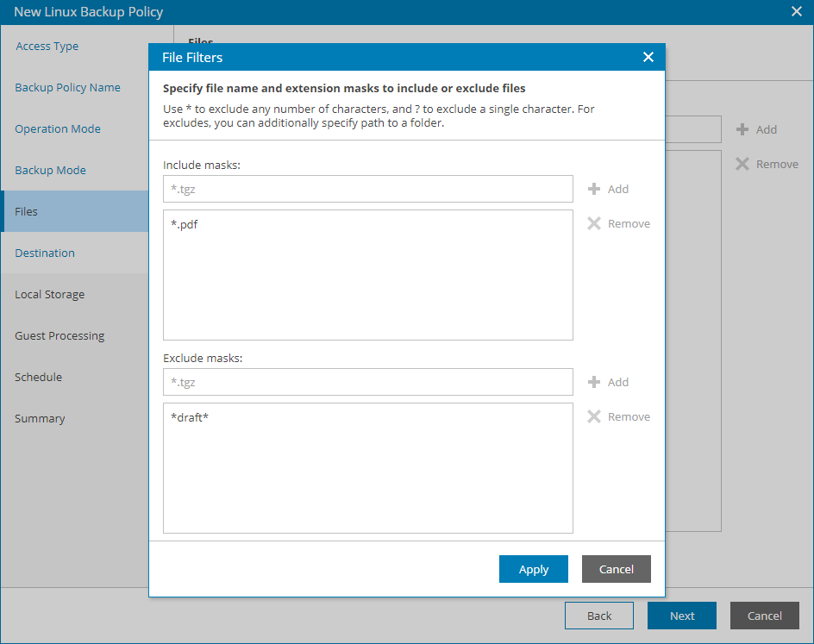This screenshot has width=814, height=644.
Task: Click Next to continue the wizard
Action: [x=681, y=616]
